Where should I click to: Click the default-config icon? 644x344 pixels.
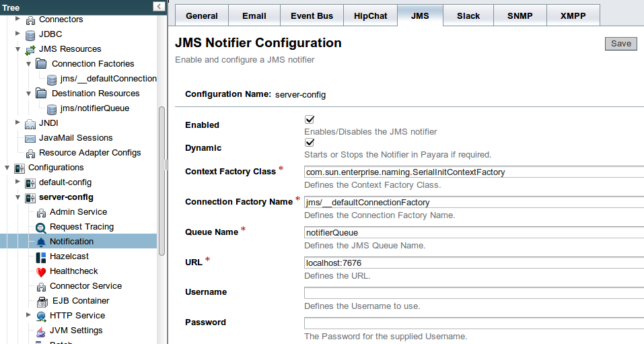point(30,183)
